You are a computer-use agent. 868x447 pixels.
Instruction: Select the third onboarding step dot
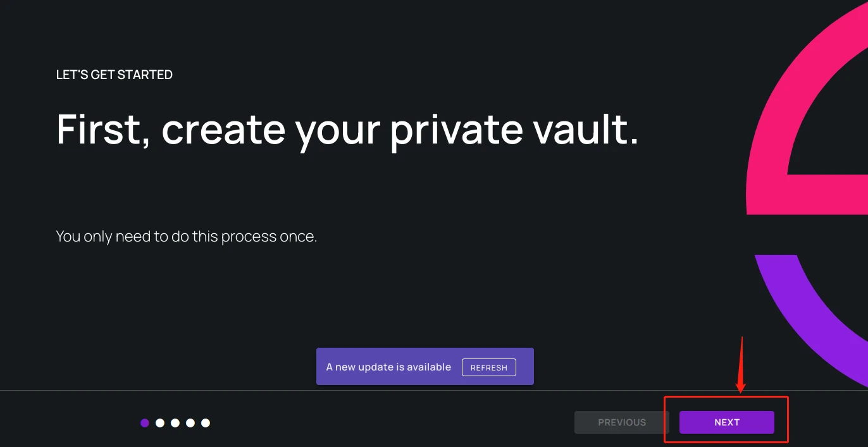(175, 423)
